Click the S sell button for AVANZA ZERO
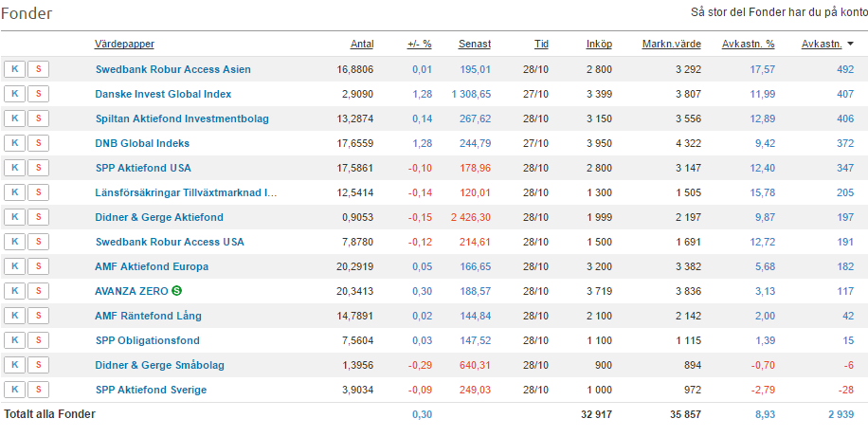The width and height of the screenshot is (868, 437). click(x=38, y=291)
